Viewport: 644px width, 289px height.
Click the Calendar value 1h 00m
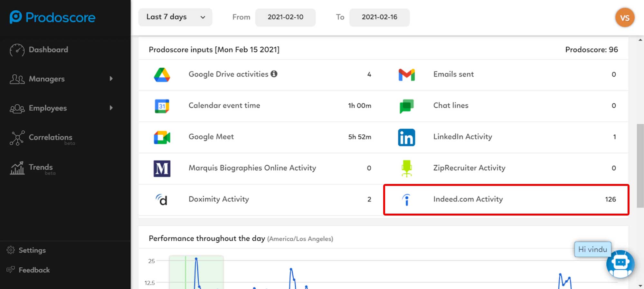point(360,105)
